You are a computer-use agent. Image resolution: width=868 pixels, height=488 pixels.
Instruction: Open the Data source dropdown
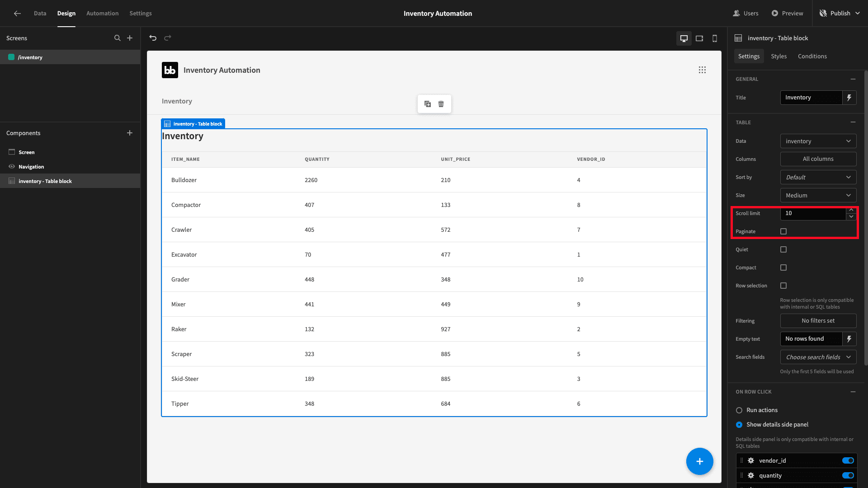pos(818,141)
